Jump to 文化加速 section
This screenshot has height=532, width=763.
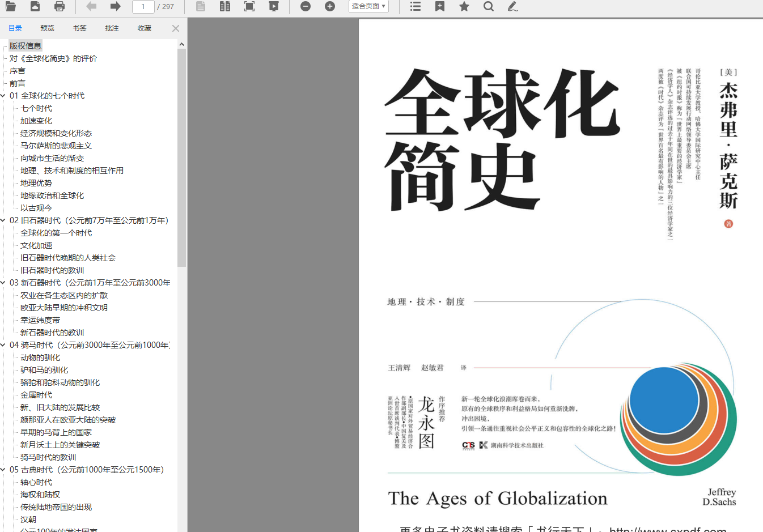(x=36, y=245)
